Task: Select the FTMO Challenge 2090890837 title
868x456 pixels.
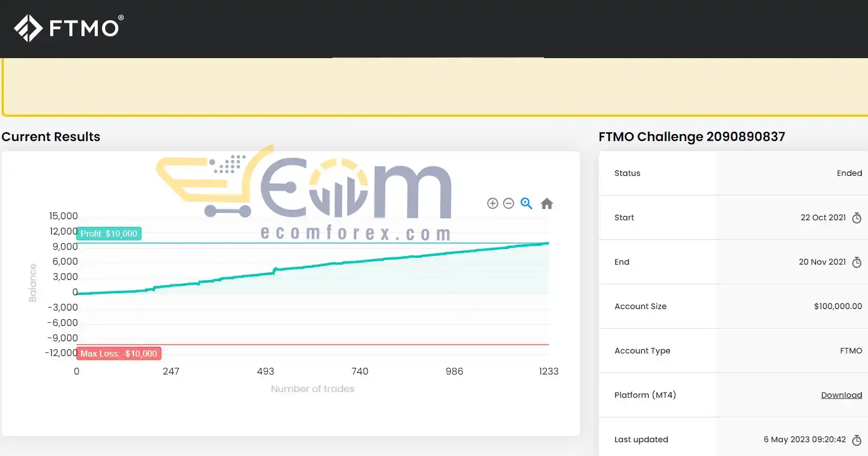Action: (x=692, y=137)
